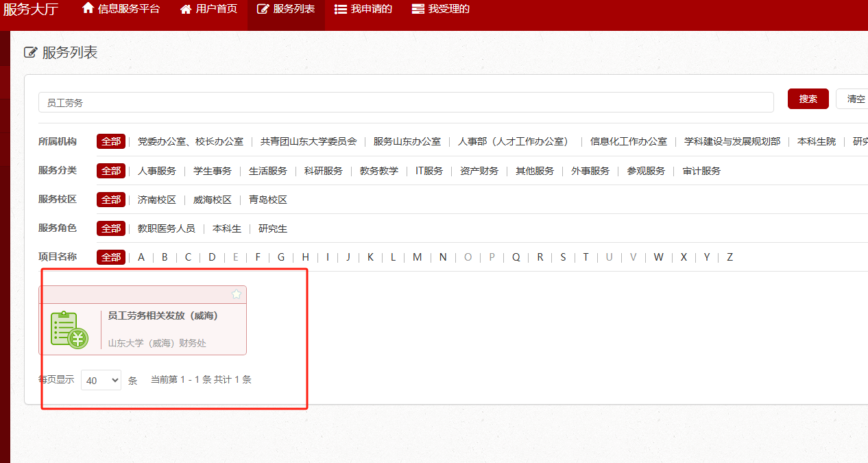Click the list icon beside 我申请的

340,9
